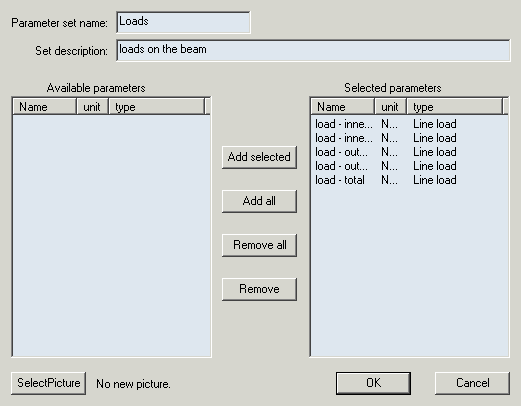Select the second load - out... row
The height and width of the screenshot is (406, 521).
click(409, 166)
